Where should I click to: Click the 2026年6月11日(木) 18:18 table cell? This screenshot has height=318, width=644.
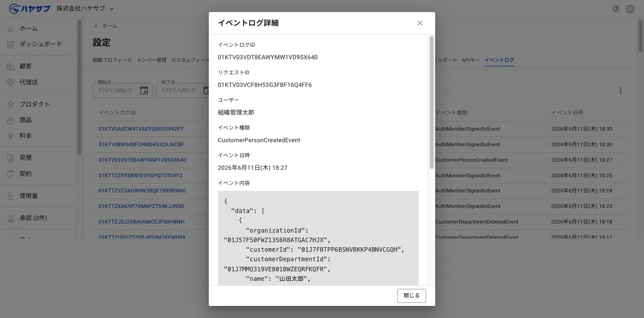582,222
